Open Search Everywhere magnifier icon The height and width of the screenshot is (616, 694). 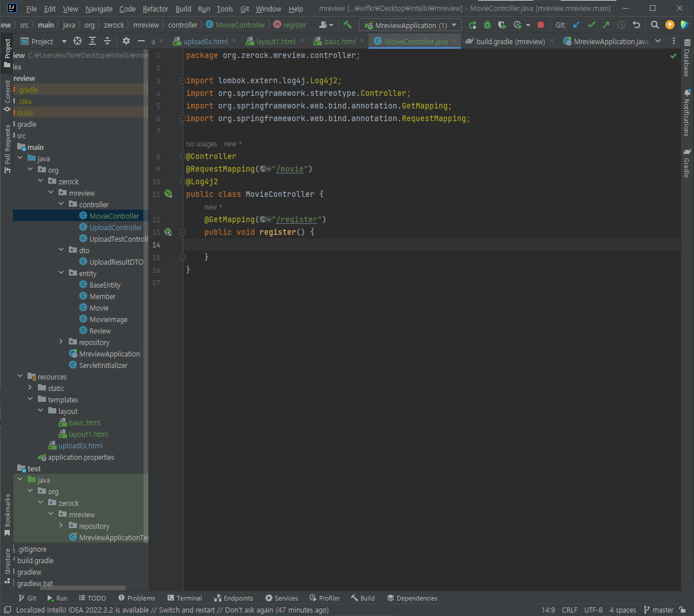point(655,25)
